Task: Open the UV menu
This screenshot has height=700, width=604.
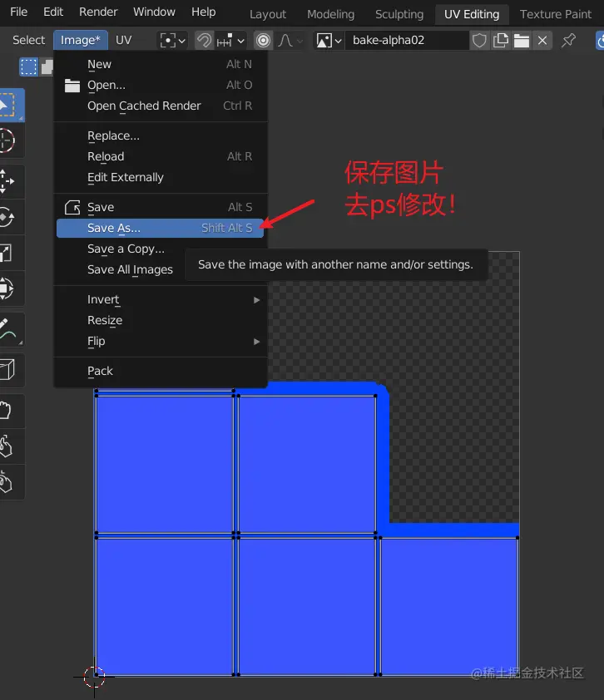Action: point(123,40)
